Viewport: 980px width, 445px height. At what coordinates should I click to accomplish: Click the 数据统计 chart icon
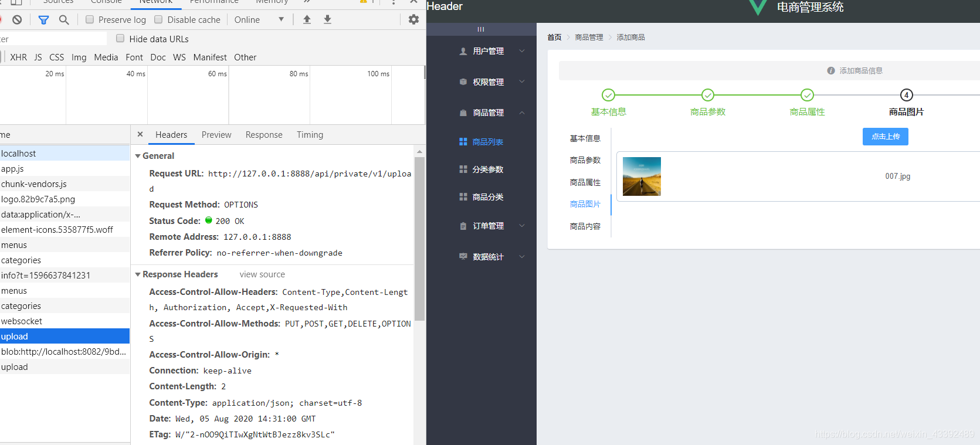[x=463, y=257]
